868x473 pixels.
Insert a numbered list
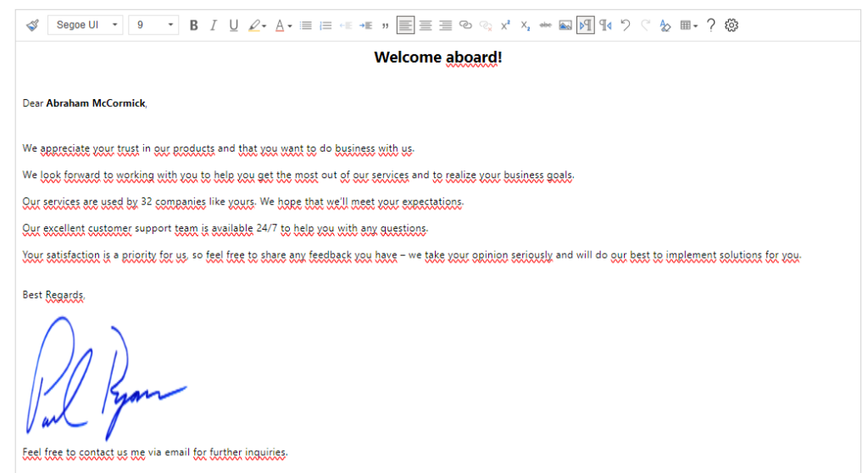(x=325, y=25)
